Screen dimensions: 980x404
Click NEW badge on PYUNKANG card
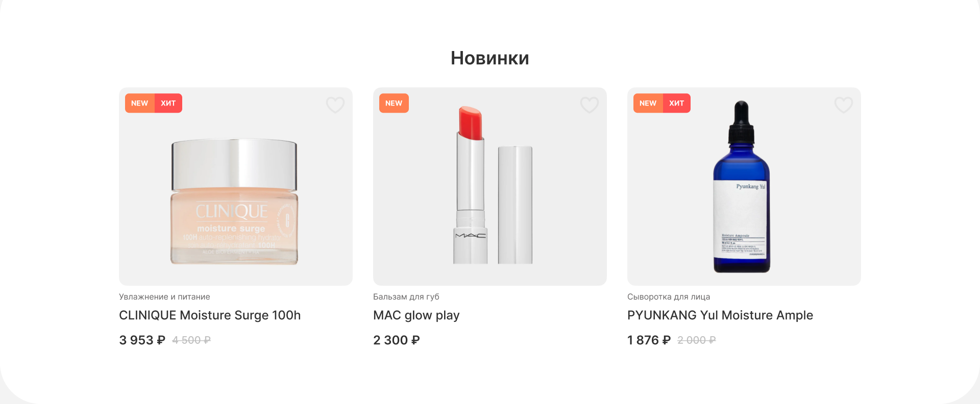[x=648, y=103]
